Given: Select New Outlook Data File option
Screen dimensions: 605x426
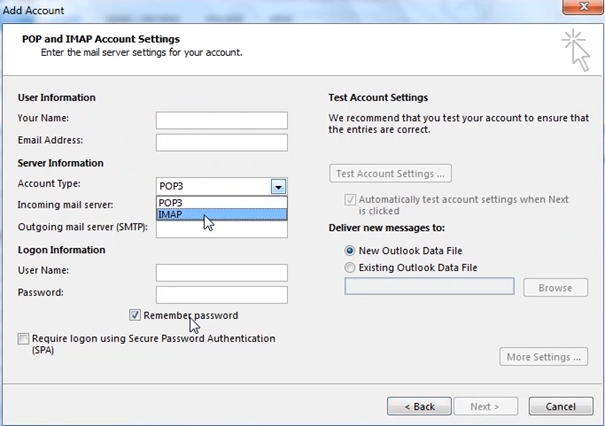Looking at the screenshot, I should coord(350,251).
